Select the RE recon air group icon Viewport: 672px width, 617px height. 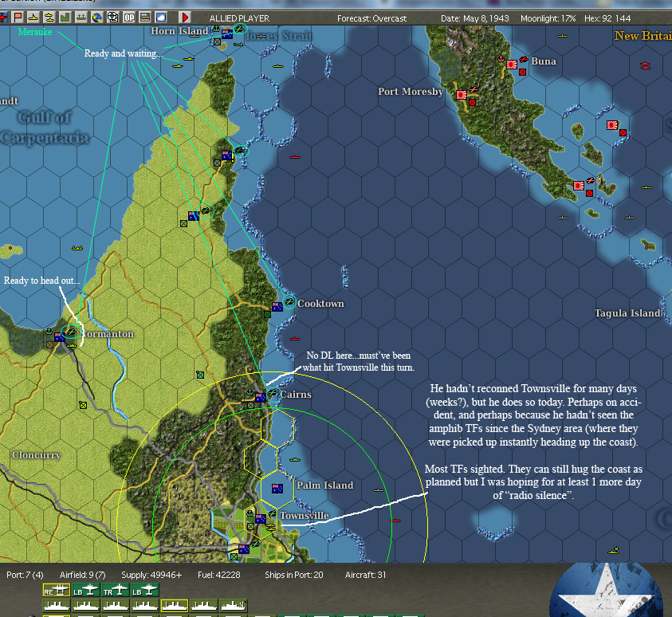tap(56, 591)
